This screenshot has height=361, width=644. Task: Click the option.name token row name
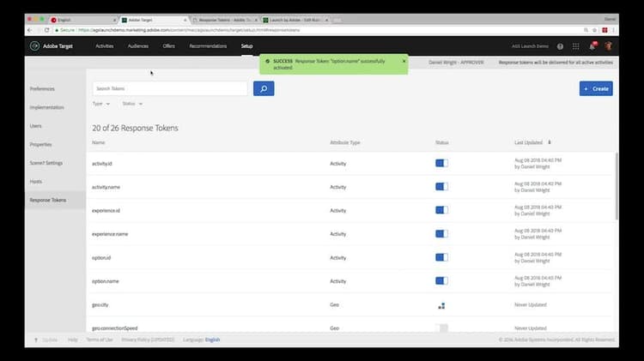[105, 281]
